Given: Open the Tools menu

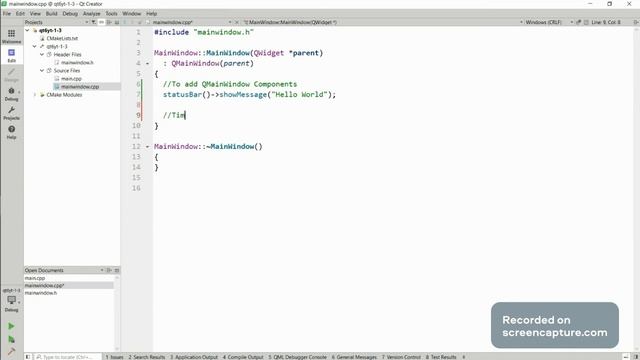Looking at the screenshot, I should point(111,13).
